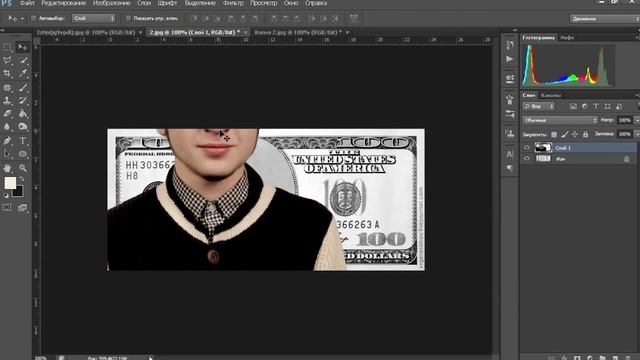640x360 pixels.
Task: Toggle Quick Mask mode icon
Action: click(7, 207)
